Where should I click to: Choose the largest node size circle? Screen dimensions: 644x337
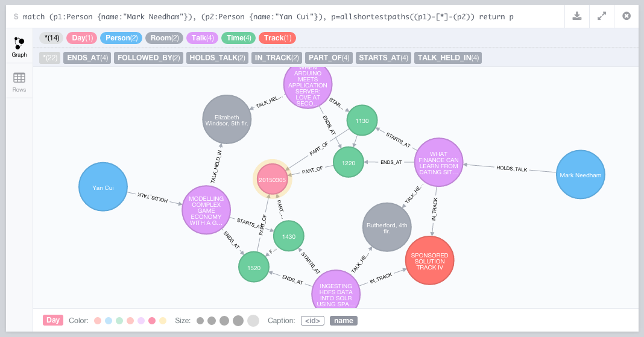(253, 321)
